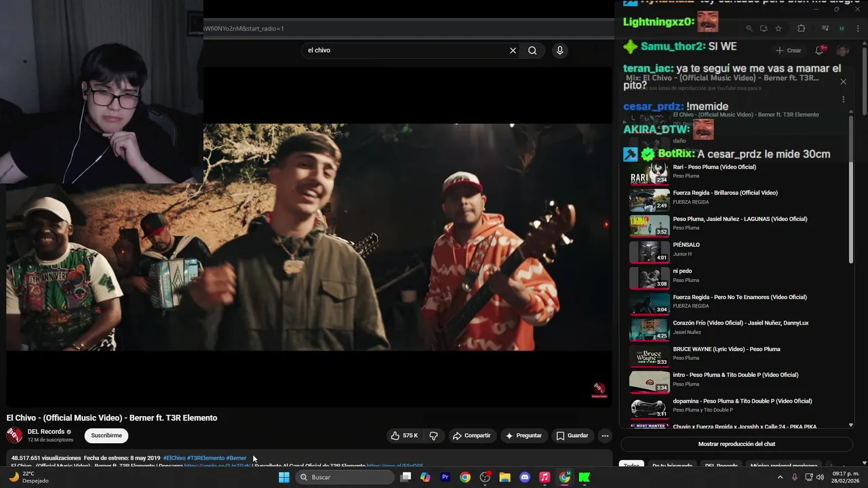This screenshot has height=488, width=868.
Task: Open Mix playlist three-dot options
Action: (x=843, y=99)
